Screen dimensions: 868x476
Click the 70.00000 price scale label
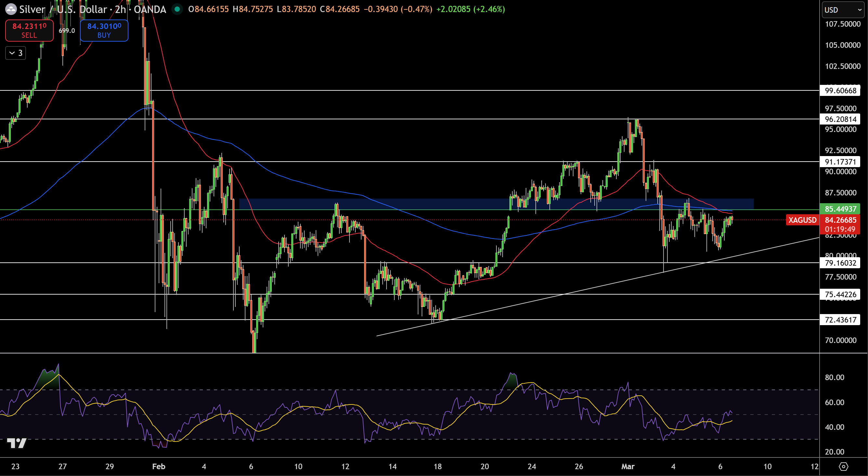[x=841, y=340]
